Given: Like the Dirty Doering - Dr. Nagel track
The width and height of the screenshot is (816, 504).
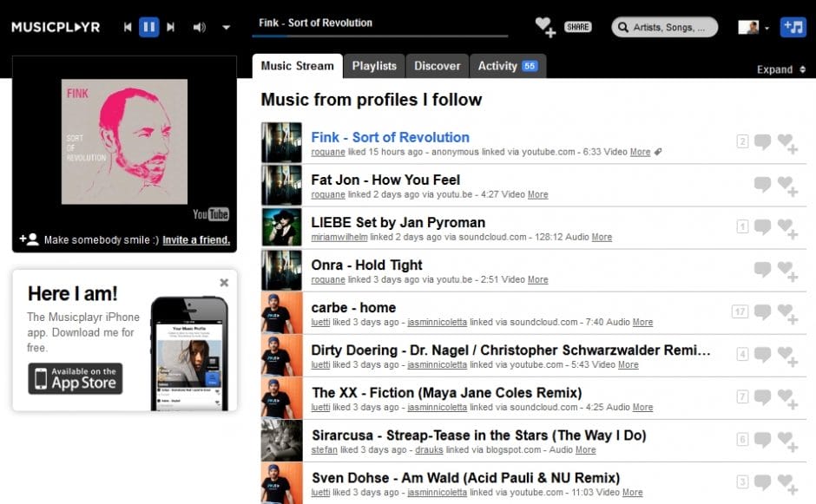Looking at the screenshot, I should pyautogui.click(x=787, y=357).
